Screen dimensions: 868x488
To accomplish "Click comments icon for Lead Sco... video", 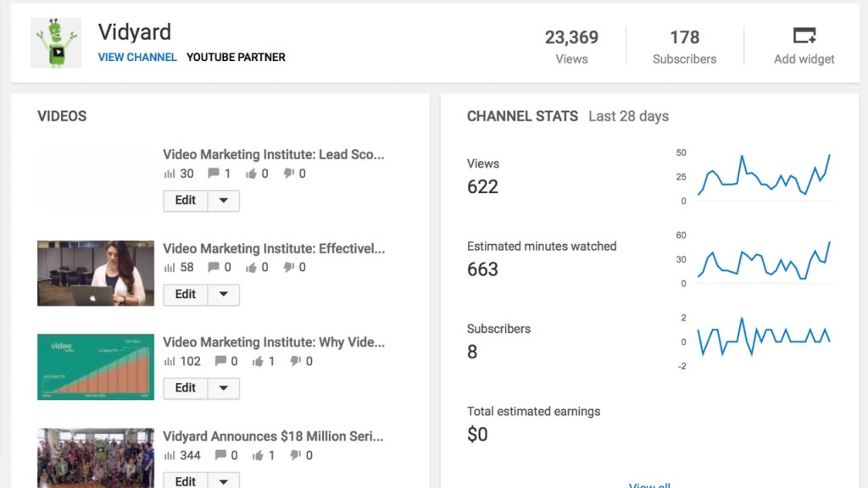I will 213,173.
